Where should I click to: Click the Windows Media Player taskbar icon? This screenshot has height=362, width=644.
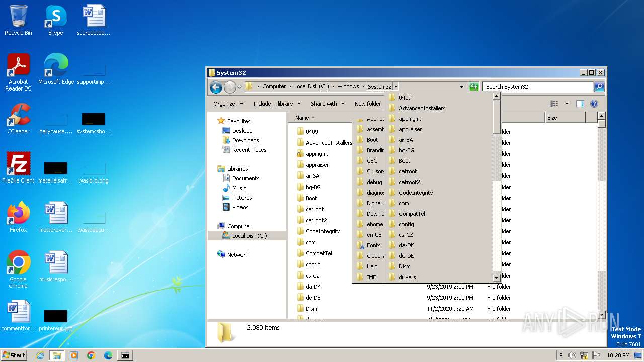[74, 355]
